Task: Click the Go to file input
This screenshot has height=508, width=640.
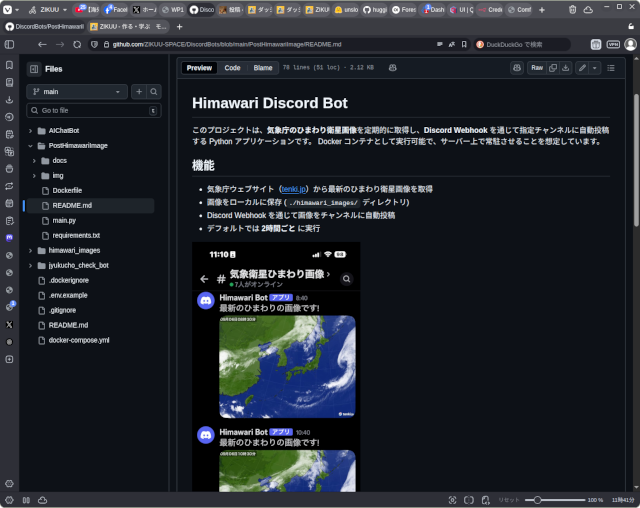Action: pos(94,111)
